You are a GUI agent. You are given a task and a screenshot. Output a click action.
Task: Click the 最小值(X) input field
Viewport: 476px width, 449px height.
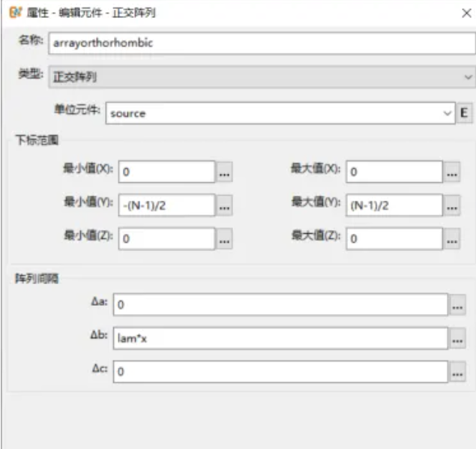(166, 172)
